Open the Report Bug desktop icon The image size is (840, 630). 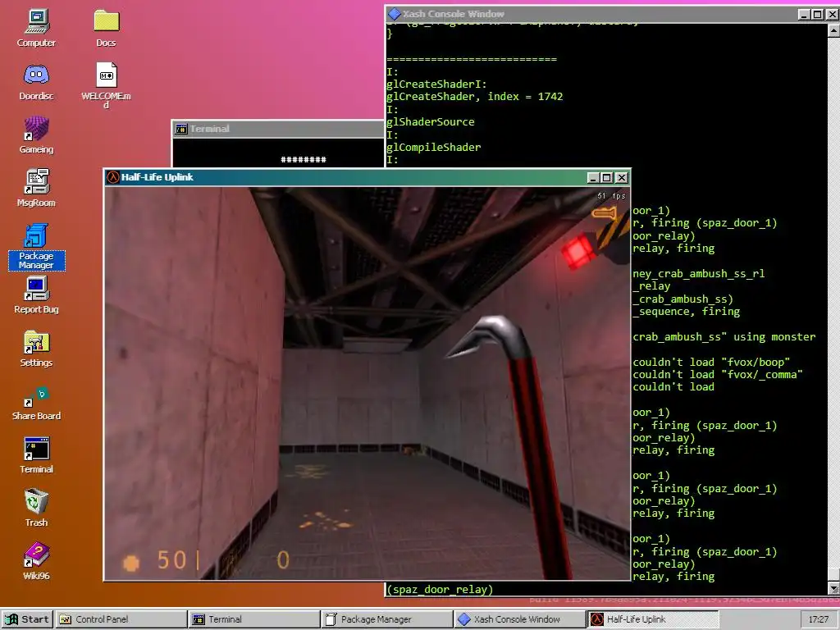36,294
